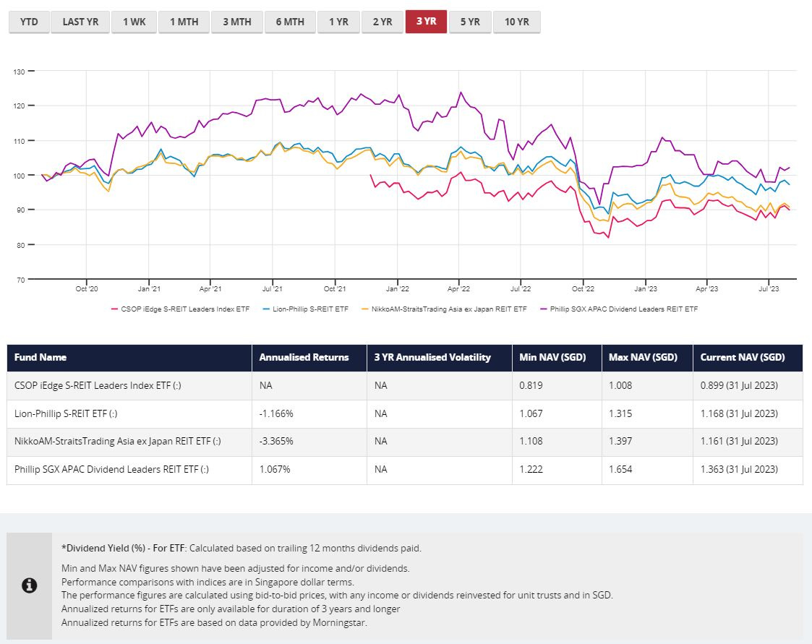Screen dimensions: 812x644
Task: Select Lion-Phillip S-REIT ETF row name
Action: (66, 413)
